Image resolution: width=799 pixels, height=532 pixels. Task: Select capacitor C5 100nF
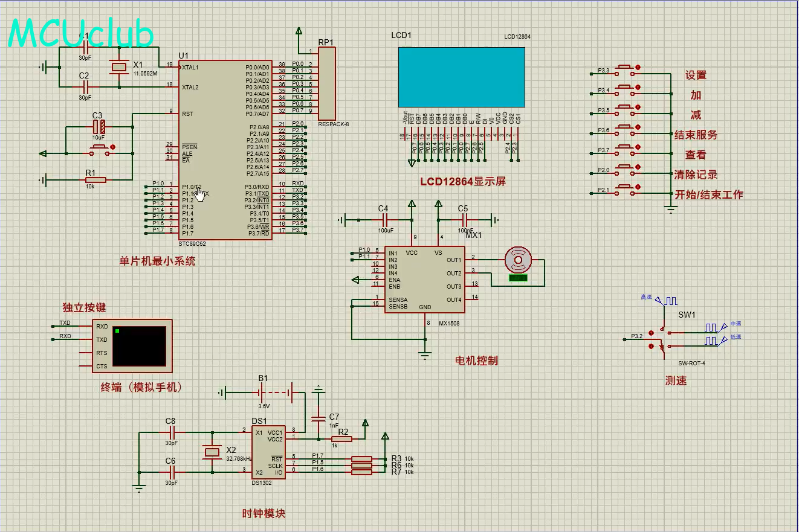464,221
